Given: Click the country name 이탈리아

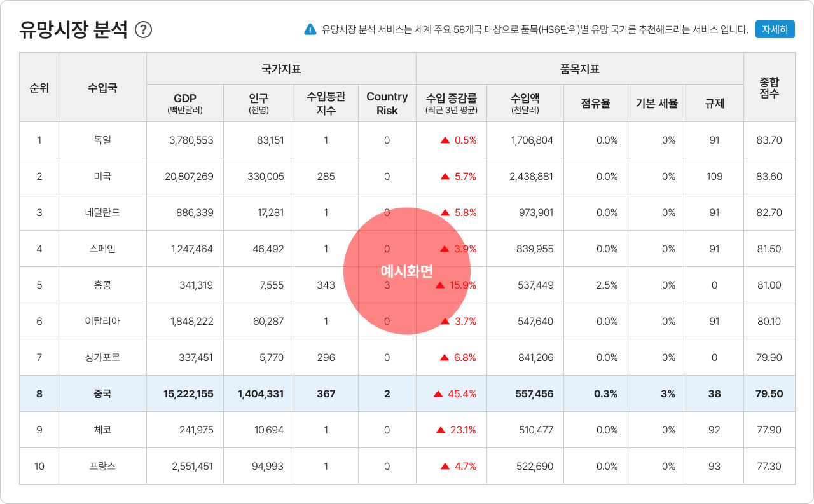Looking at the screenshot, I should (102, 321).
